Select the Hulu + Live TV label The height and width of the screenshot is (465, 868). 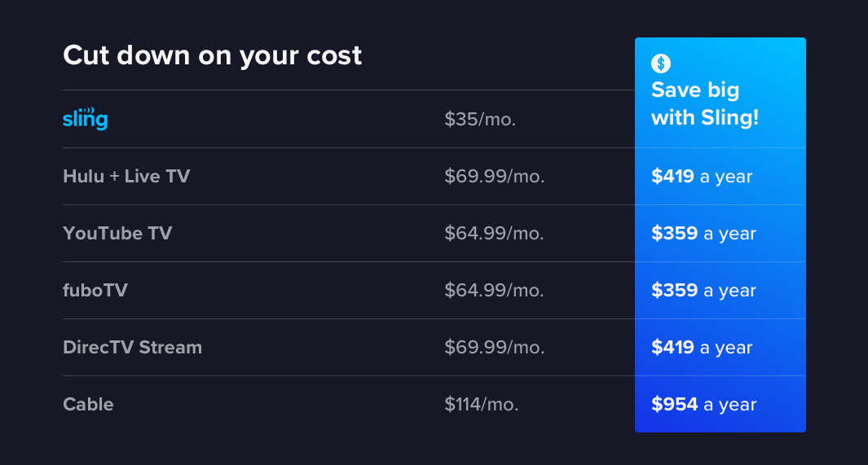point(126,177)
